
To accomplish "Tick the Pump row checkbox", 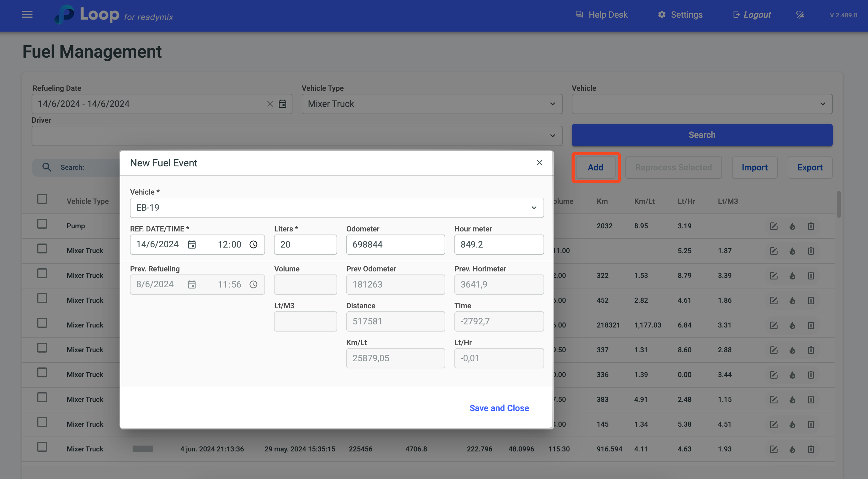I will 42,224.
